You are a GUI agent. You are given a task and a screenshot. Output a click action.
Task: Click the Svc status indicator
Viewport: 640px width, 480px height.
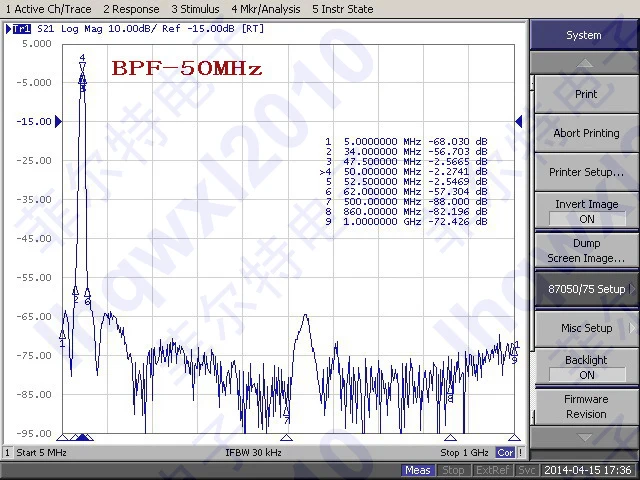tap(526, 471)
